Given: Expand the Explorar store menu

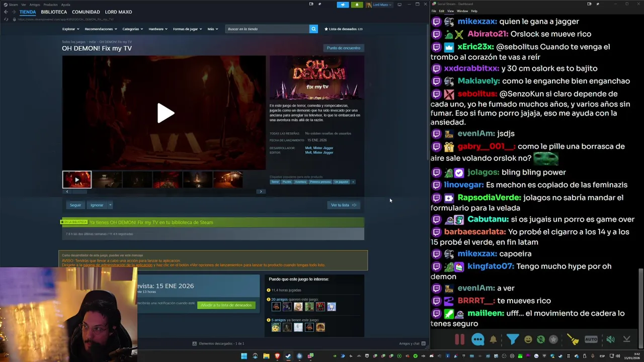Looking at the screenshot, I should [x=70, y=29].
